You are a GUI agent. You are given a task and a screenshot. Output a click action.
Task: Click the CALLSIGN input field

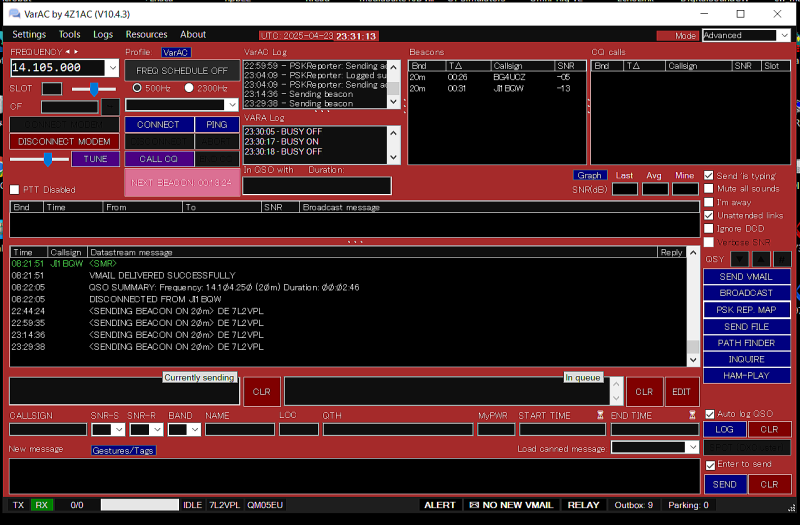click(x=48, y=430)
